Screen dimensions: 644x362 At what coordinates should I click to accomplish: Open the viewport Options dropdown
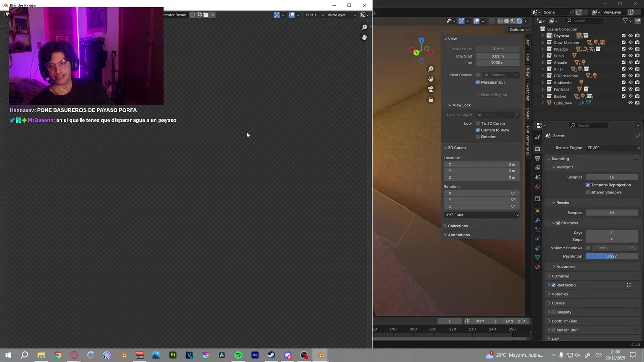(x=519, y=30)
